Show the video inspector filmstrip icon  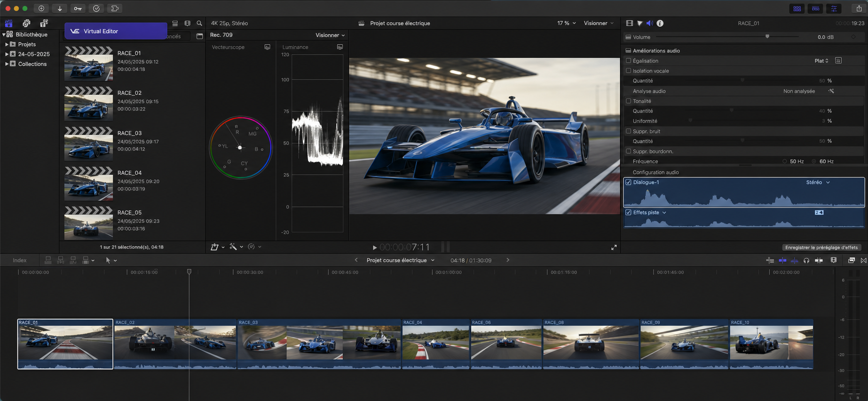tap(630, 23)
